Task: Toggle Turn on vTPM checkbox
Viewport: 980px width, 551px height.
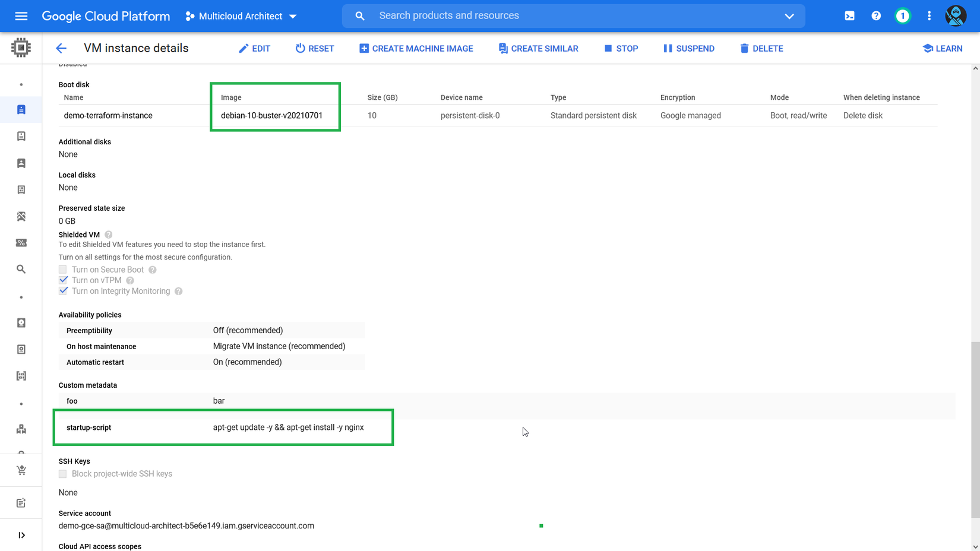Action: [63, 280]
